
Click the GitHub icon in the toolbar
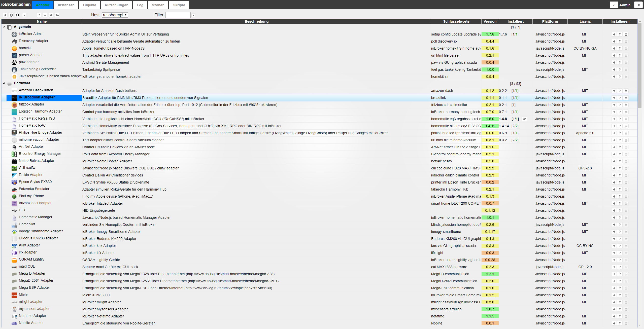pyautogui.click(x=17, y=15)
